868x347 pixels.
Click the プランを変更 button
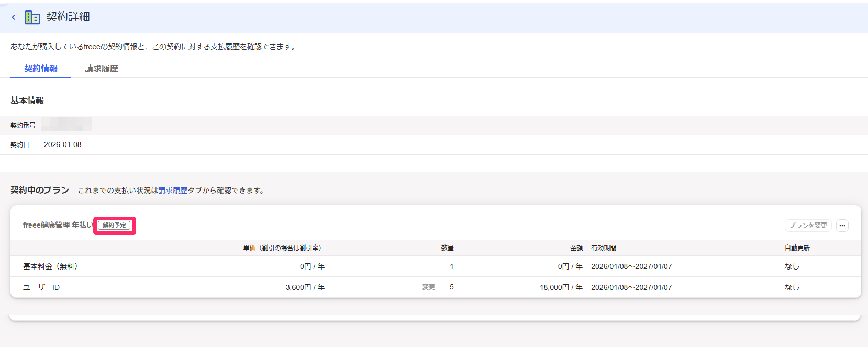pyautogui.click(x=808, y=226)
